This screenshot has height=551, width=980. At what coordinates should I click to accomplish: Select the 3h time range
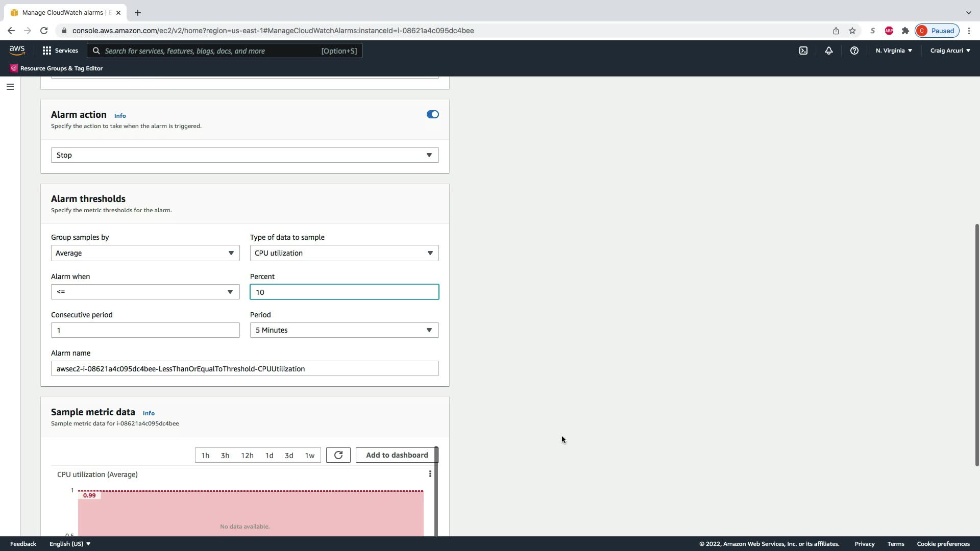click(225, 456)
